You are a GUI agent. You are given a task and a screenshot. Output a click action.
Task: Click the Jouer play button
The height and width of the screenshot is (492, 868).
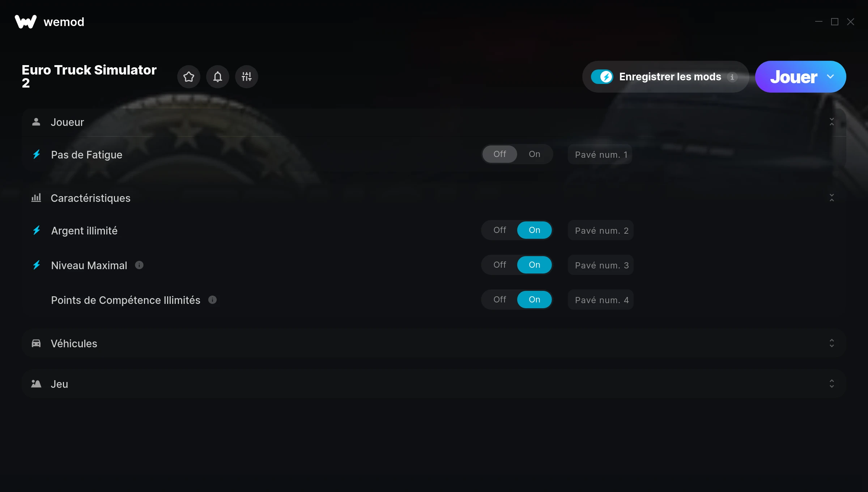point(793,77)
